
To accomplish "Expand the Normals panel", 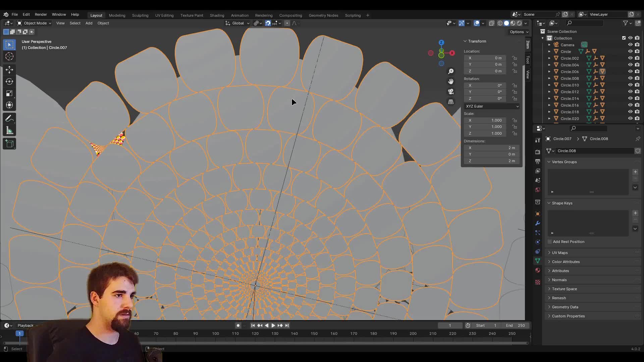I will (x=559, y=280).
